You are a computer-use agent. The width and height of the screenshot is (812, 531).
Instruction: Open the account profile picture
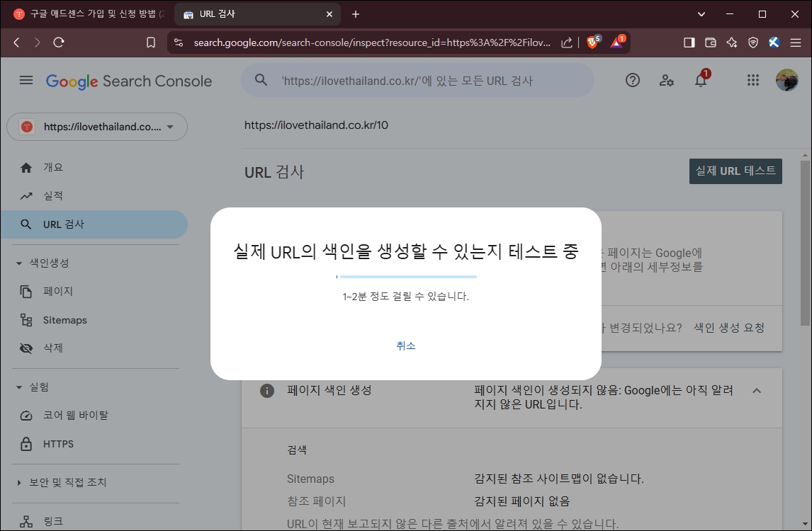(x=786, y=80)
